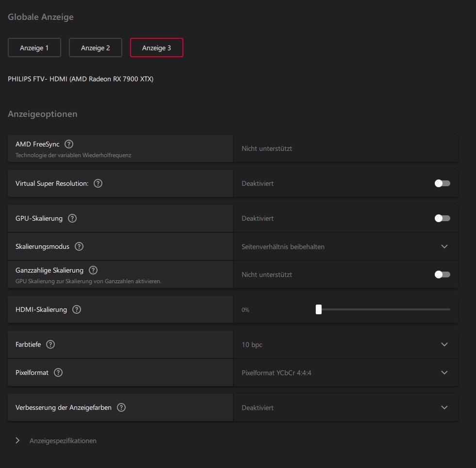Viewport: 476px width, 468px height.
Task: Click the HDMI-Skalierung slider handle
Action: 319,309
